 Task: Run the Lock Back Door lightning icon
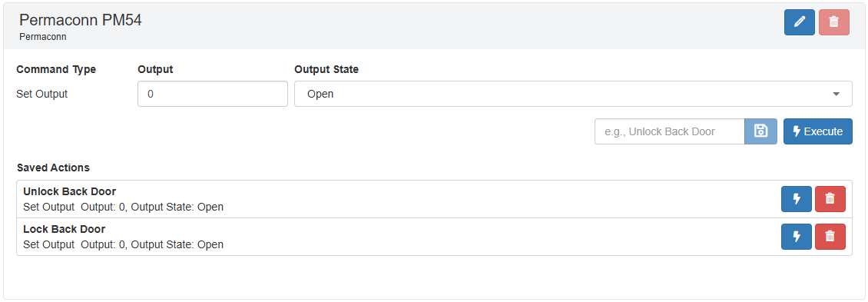pos(797,237)
